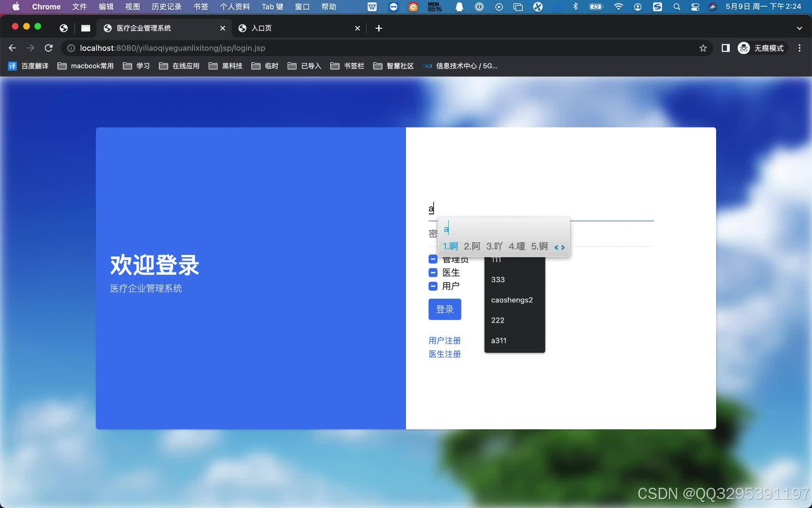Open the 用户注册 link
812x508 pixels.
tap(445, 340)
